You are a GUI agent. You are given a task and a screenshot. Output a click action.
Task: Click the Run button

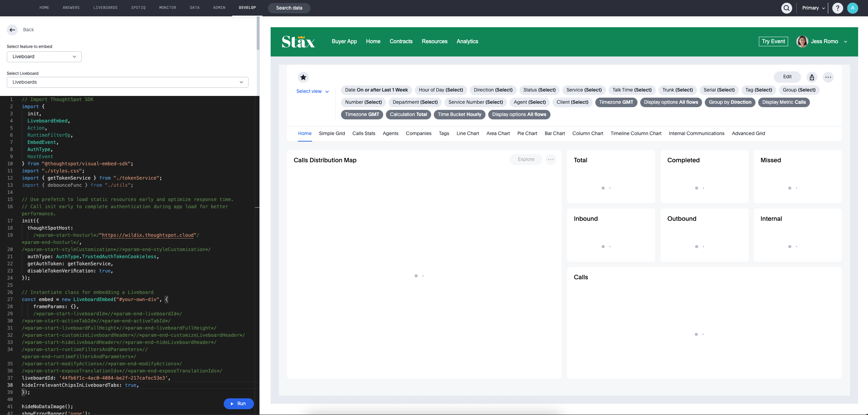[x=239, y=404]
